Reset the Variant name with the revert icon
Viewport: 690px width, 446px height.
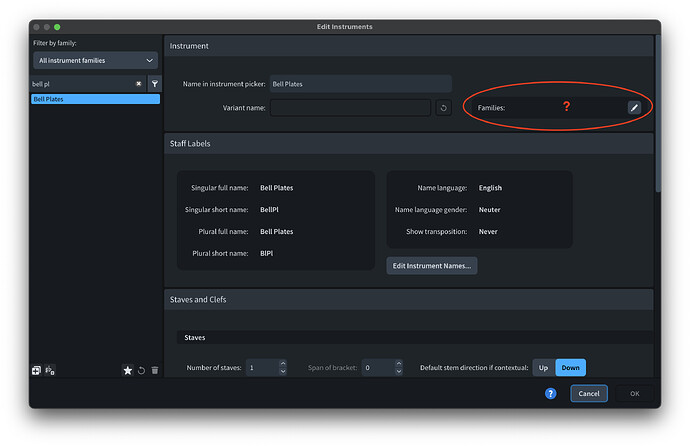[444, 108]
